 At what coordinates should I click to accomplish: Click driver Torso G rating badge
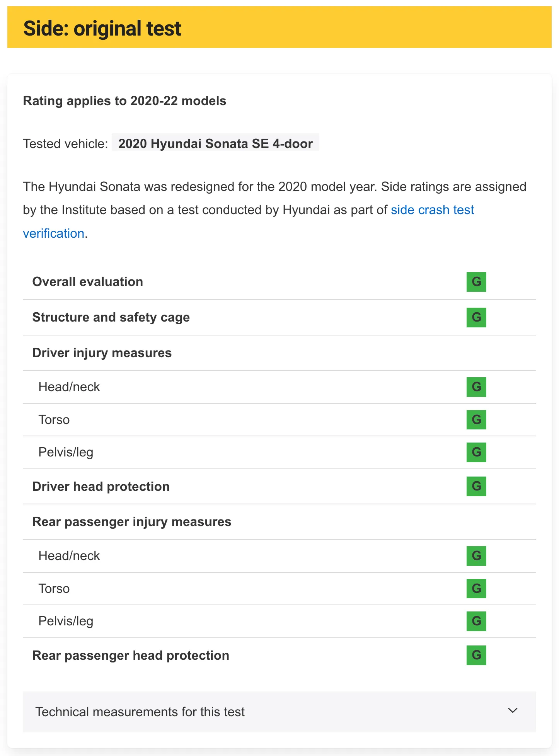[x=476, y=420]
